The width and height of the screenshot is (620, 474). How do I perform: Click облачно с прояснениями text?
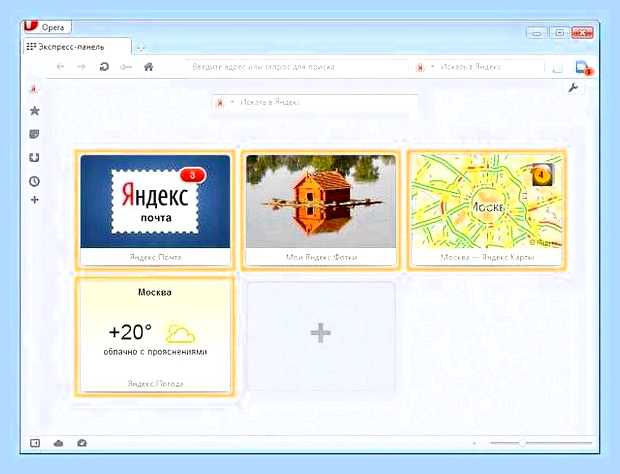[155, 352]
